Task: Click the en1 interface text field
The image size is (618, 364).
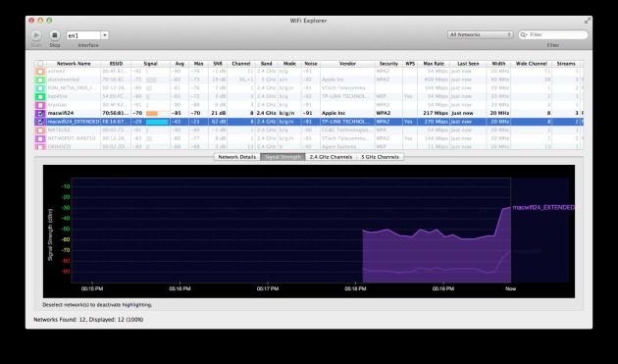Action: (x=83, y=35)
